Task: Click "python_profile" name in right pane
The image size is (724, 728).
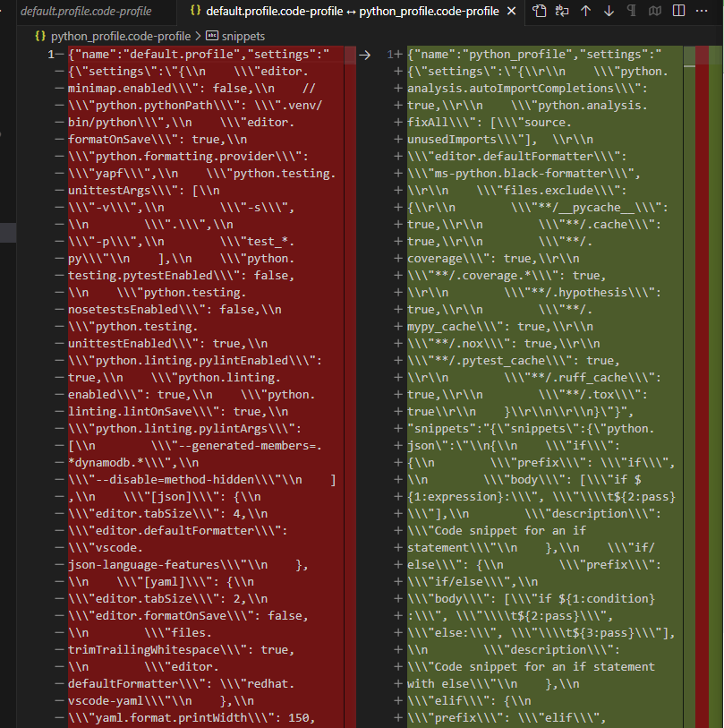Action: [x=517, y=55]
